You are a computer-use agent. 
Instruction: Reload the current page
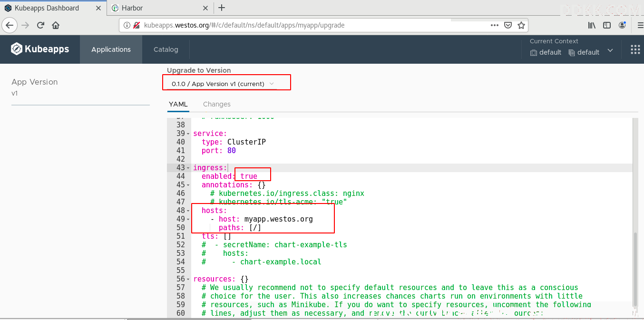41,25
